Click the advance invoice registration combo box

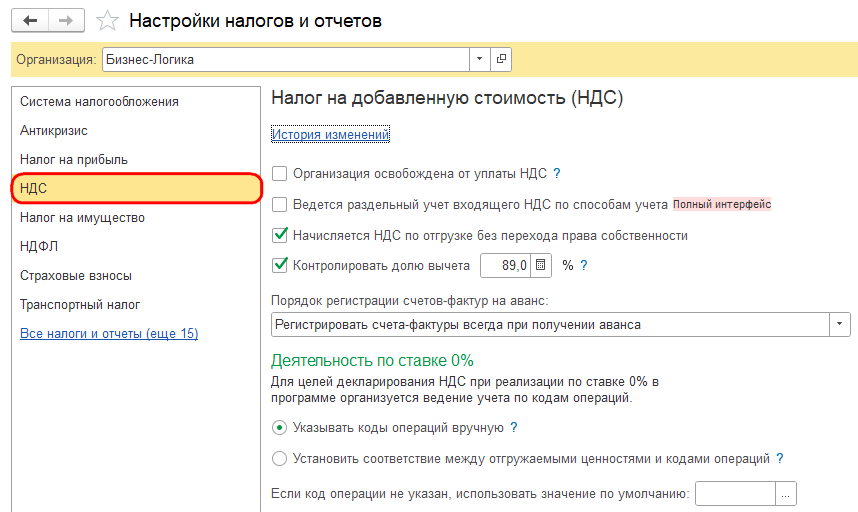550,324
